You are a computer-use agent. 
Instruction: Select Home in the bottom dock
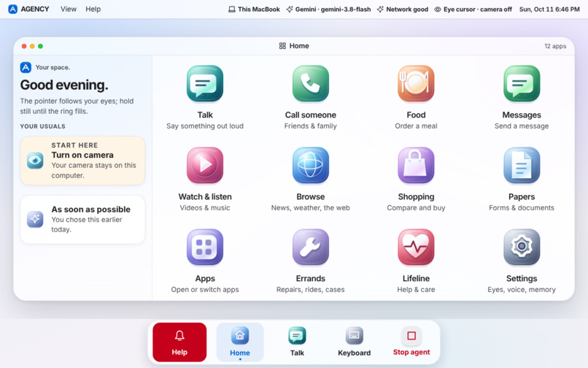(x=240, y=342)
